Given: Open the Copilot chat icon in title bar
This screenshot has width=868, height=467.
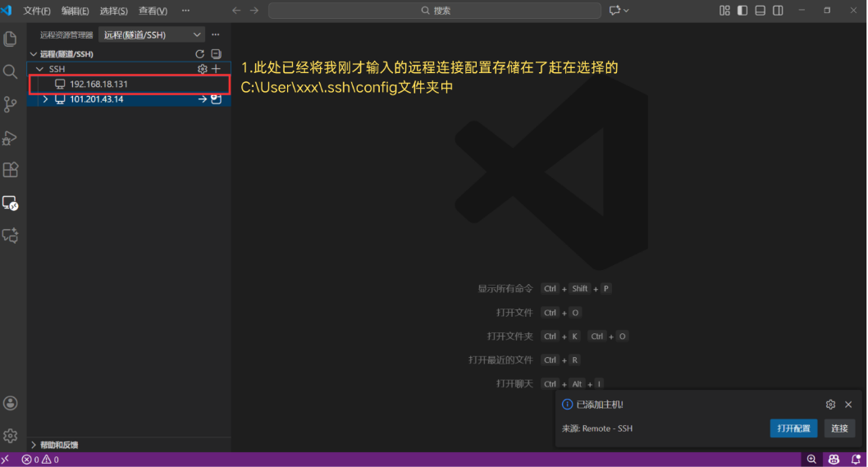Looking at the screenshot, I should 614,11.
